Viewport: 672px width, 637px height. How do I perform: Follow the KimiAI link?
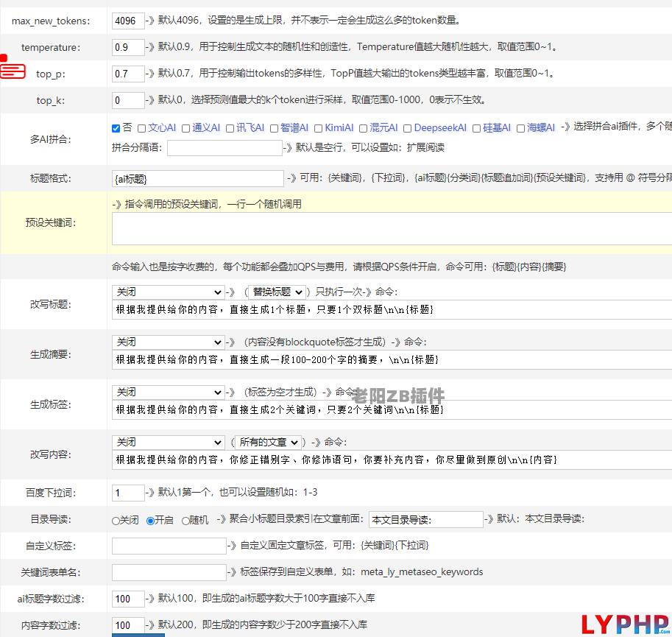pyautogui.click(x=339, y=127)
